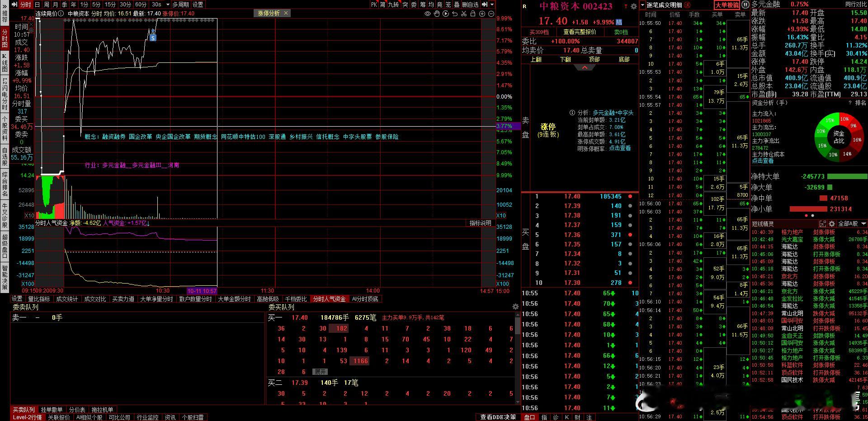The image size is (868, 421).
Task: Click the 底部 jump-to-bottom button
Action: pos(624,59)
